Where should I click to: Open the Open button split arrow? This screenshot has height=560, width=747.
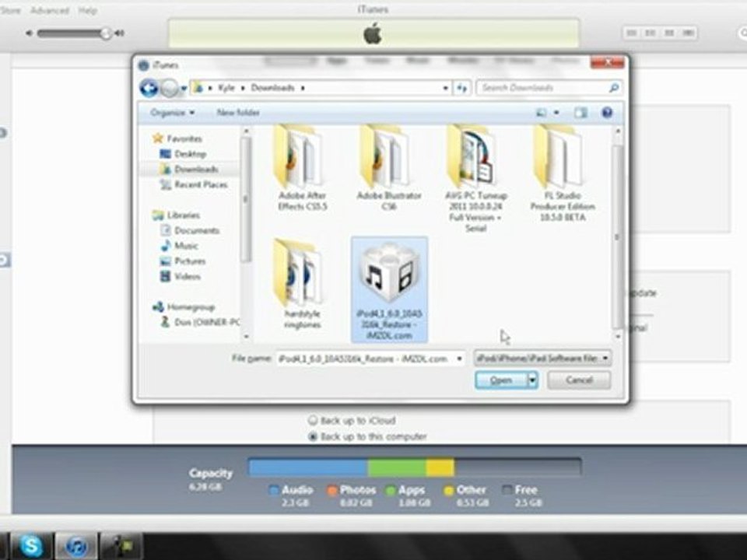(532, 380)
